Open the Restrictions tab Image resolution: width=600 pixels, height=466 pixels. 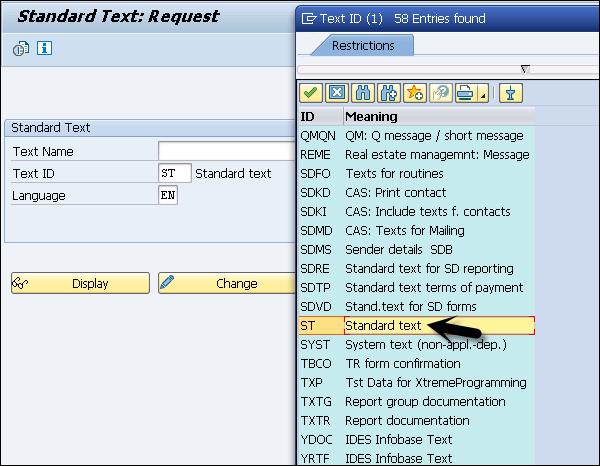363,46
